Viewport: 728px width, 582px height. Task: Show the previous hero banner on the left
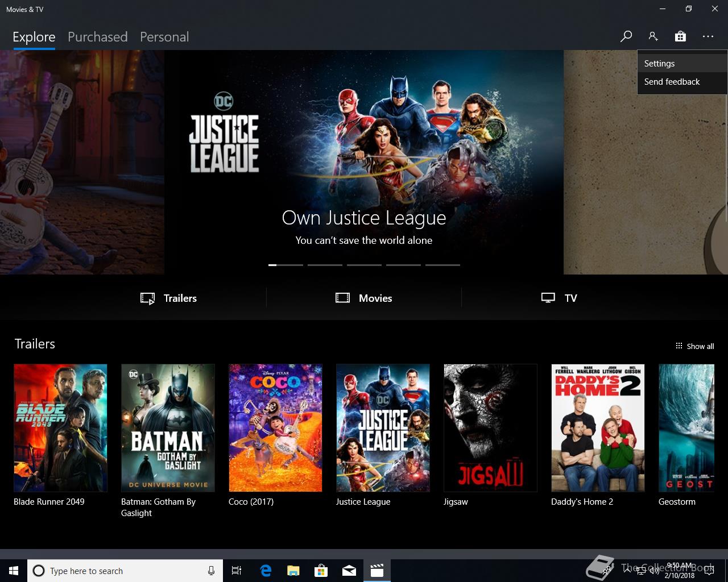(x=82, y=163)
